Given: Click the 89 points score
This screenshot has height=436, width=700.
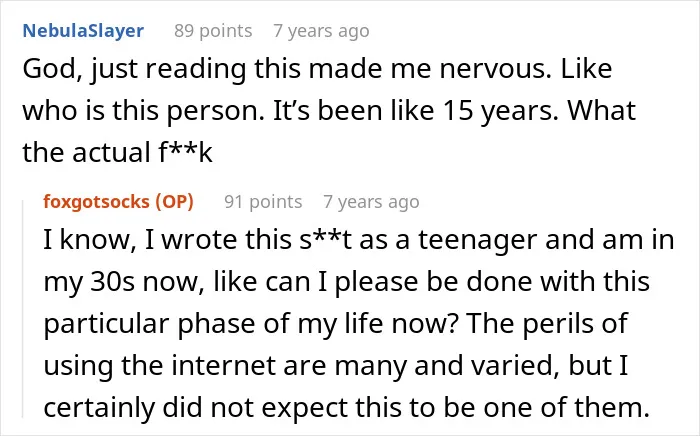Looking at the screenshot, I should click(x=213, y=31).
